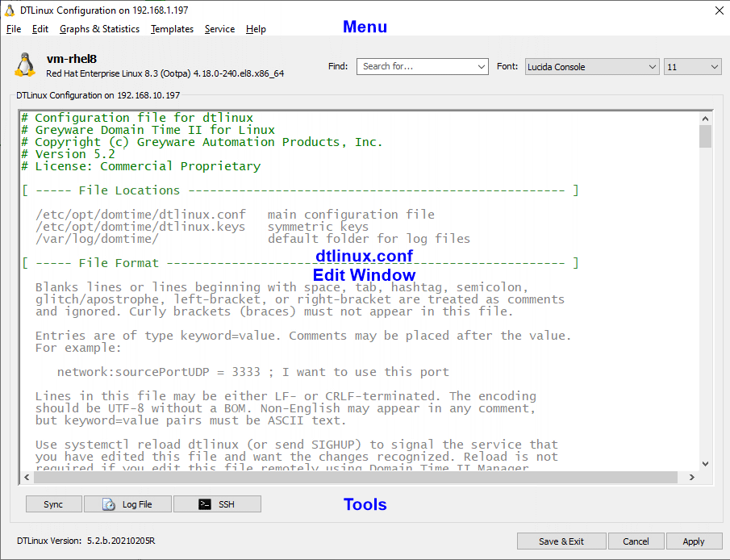Open the Service menu
Screen dimensions: 730x560
219,29
